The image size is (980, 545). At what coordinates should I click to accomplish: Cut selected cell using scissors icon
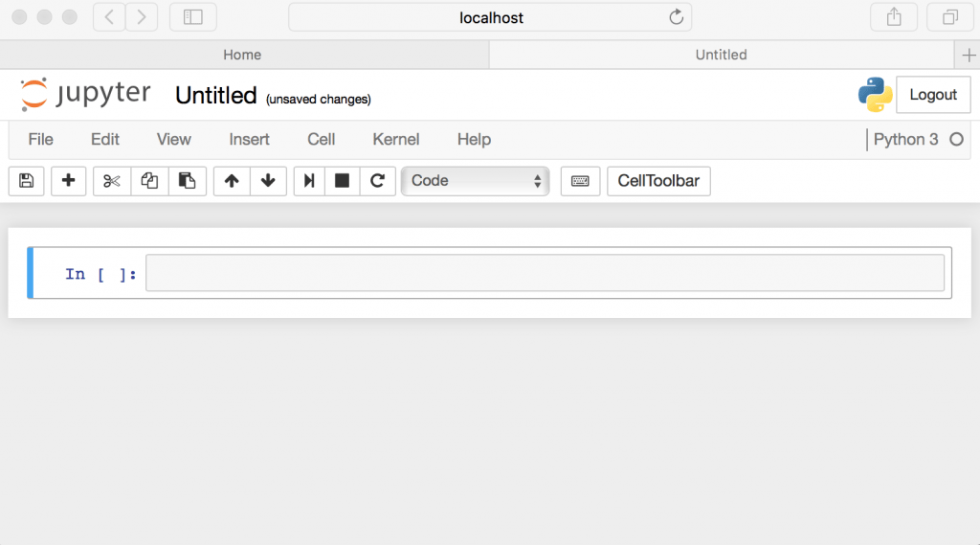coord(112,181)
